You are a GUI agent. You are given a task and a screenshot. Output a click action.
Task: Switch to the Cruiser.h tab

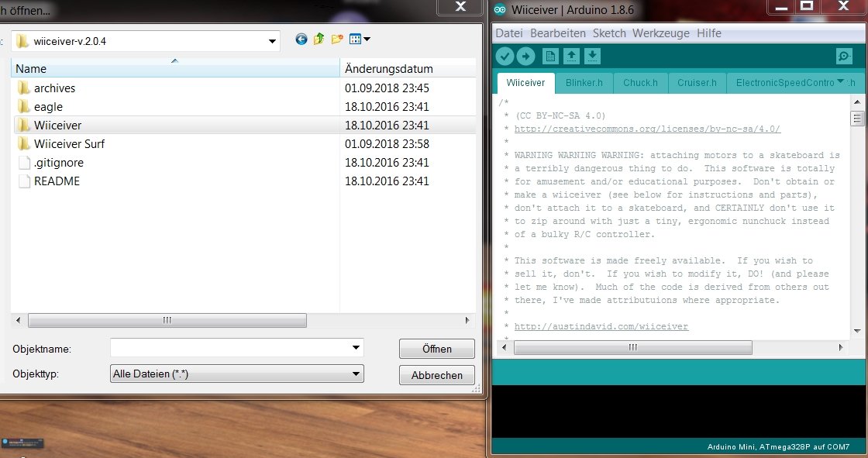click(x=697, y=83)
